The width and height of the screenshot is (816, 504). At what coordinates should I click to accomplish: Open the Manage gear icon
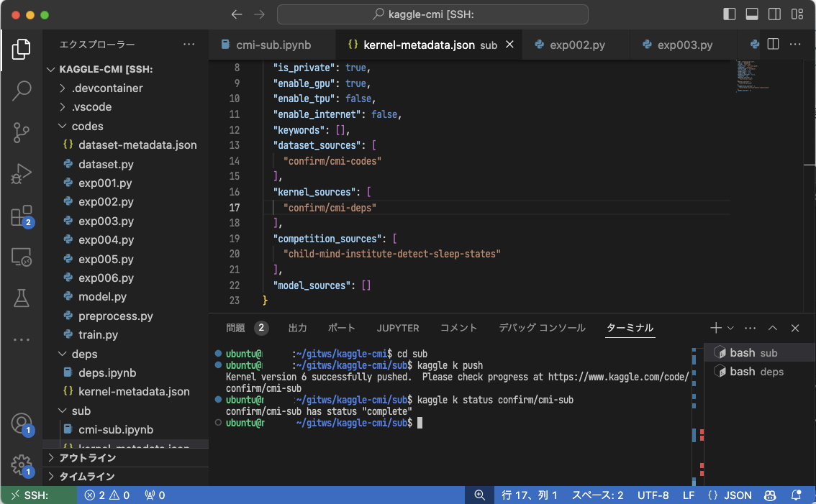tap(22, 464)
